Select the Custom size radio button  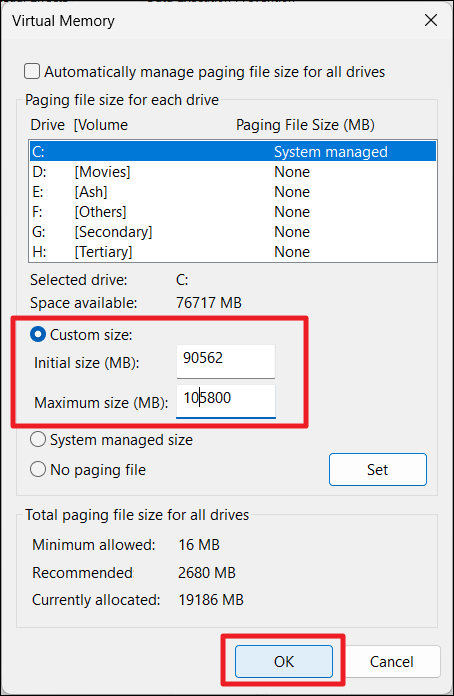[38, 334]
